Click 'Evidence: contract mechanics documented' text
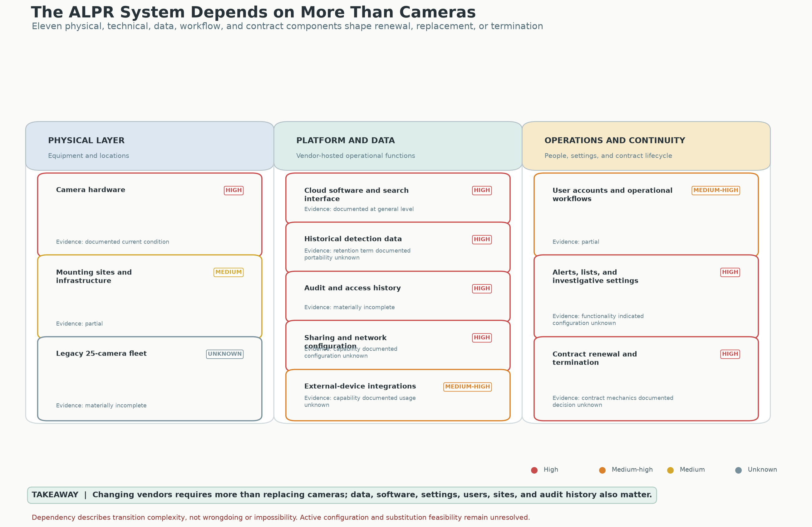 [x=613, y=398]
